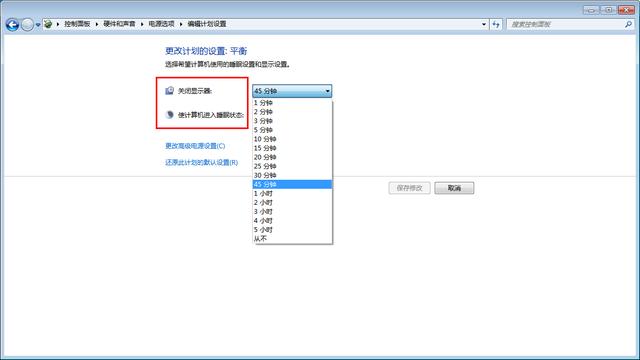Viewport: 640px width, 360px height.
Task: Choose 1 小时 from the list
Action: 292,193
